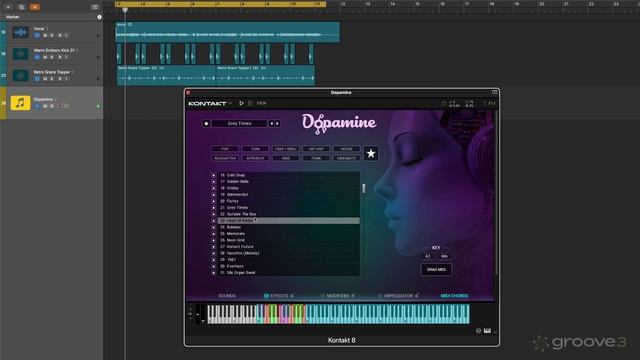Screen dimensions: 640x360
Task: Click the round button on the Marker row
Action: pyautogui.click(x=99, y=17)
